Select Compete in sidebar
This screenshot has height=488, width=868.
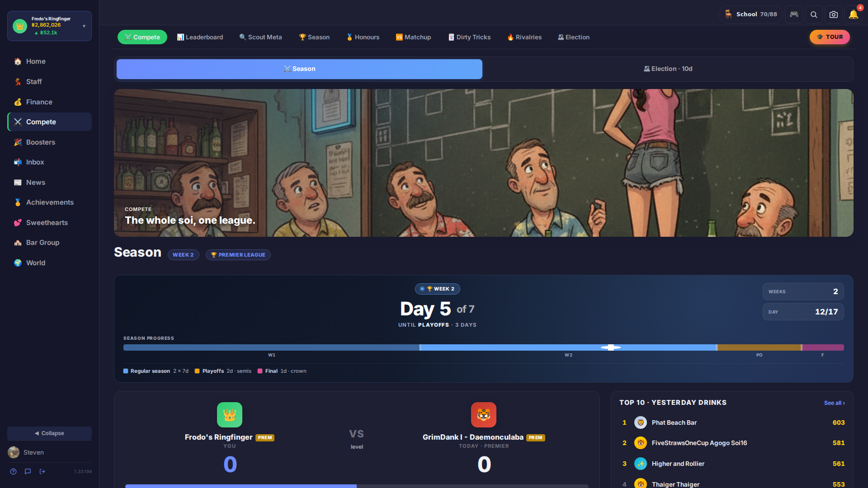(50, 122)
